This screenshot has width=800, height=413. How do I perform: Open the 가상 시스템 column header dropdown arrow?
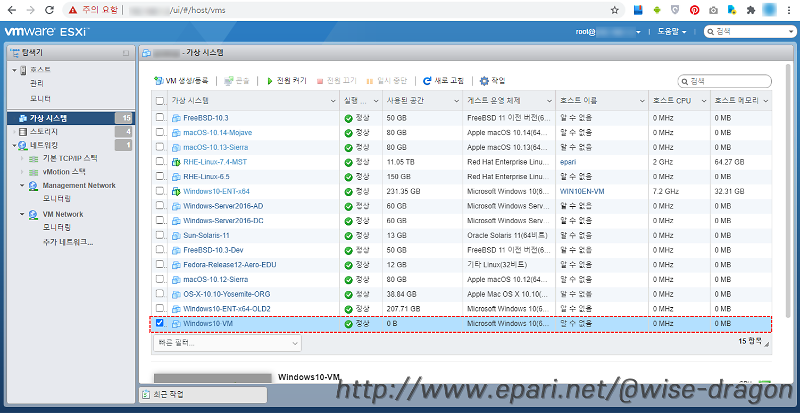tap(333, 101)
